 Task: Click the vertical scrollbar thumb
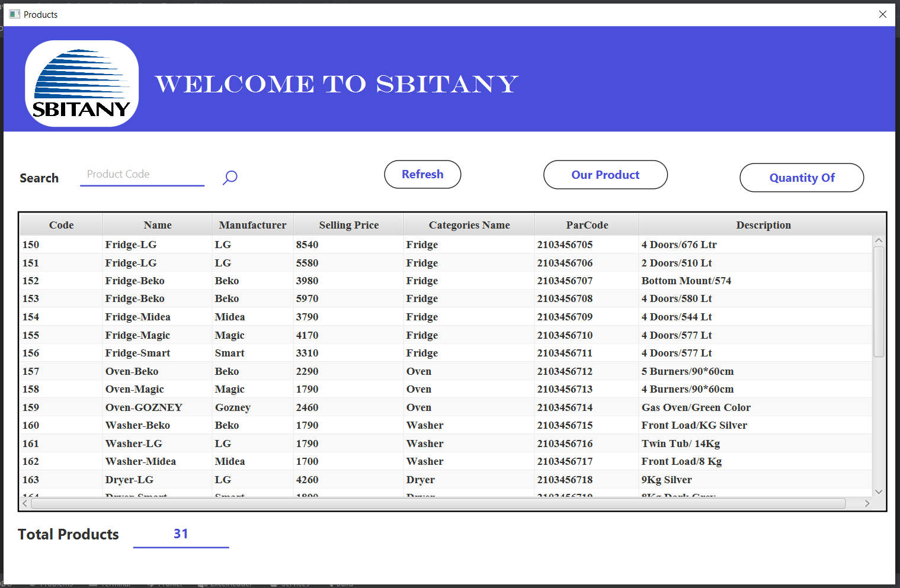(x=879, y=302)
